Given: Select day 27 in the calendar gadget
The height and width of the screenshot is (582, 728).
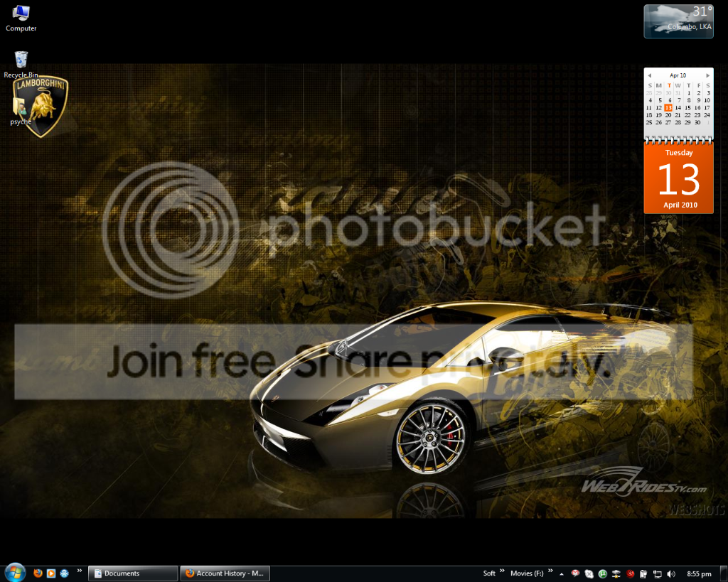Looking at the screenshot, I should (x=668, y=122).
